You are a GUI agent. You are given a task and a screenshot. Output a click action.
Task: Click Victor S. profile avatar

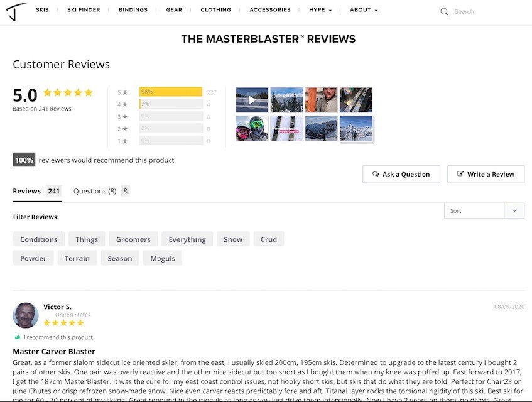click(x=26, y=315)
